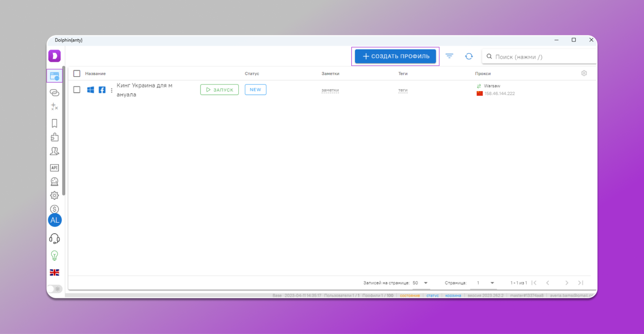
Task: Open the proxies link icon in sidebar
Action: tap(54, 93)
